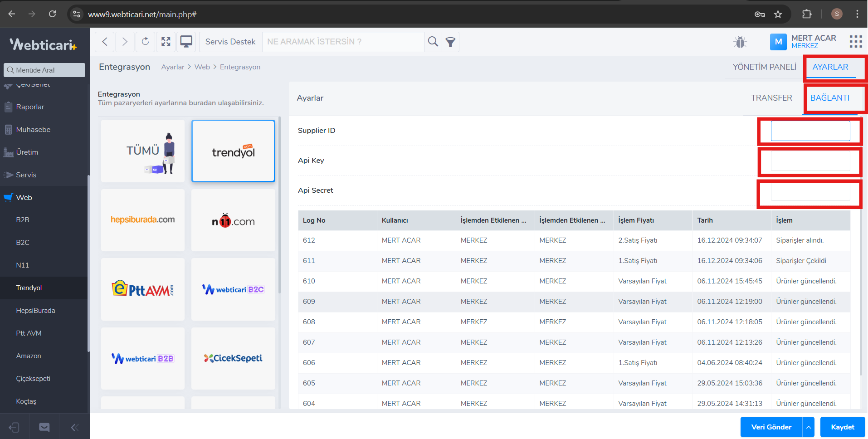Click the logout icon at sidebar bottom

coord(14,427)
